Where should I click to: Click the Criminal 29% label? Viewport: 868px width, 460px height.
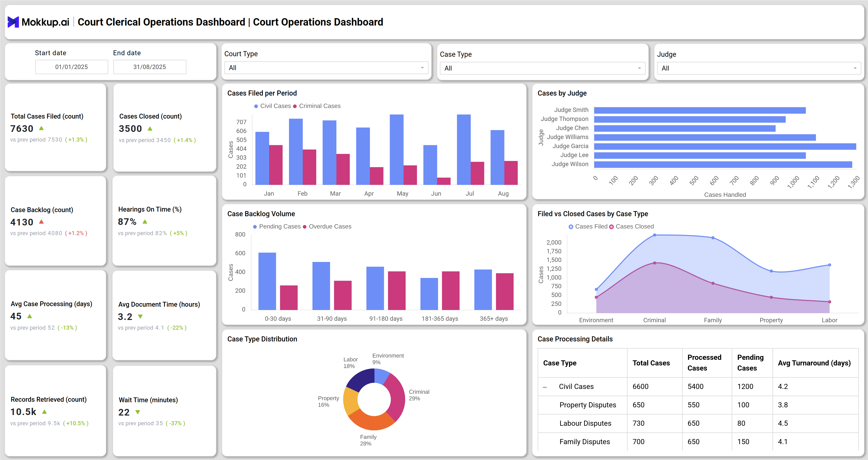pos(419,395)
